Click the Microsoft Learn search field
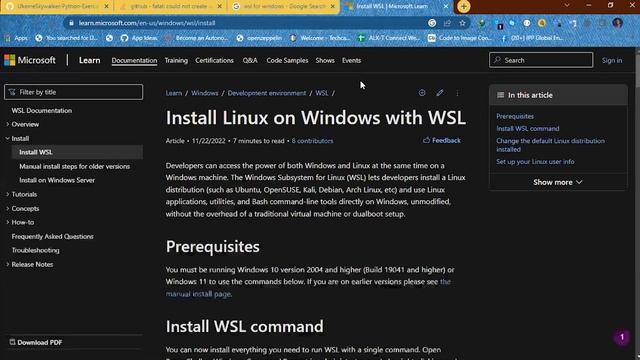640x360 pixels. pyautogui.click(x=541, y=60)
